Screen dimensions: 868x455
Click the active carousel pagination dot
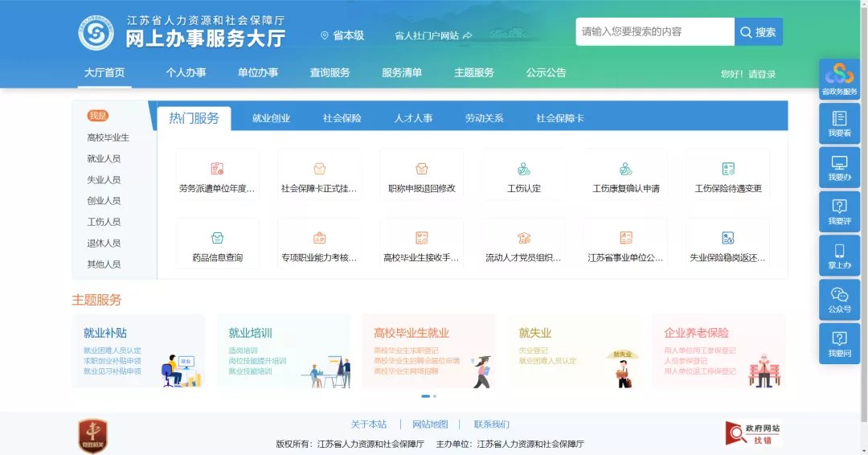[x=426, y=396]
